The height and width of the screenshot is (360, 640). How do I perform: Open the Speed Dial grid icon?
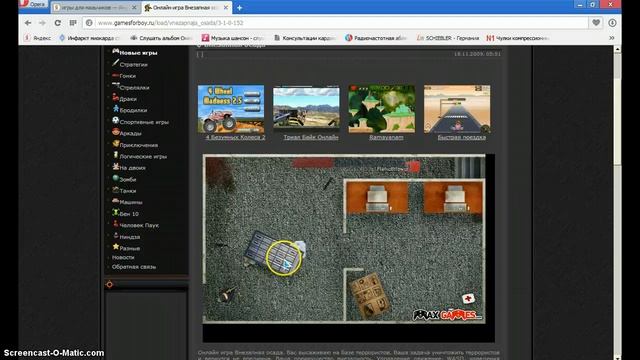(73, 23)
